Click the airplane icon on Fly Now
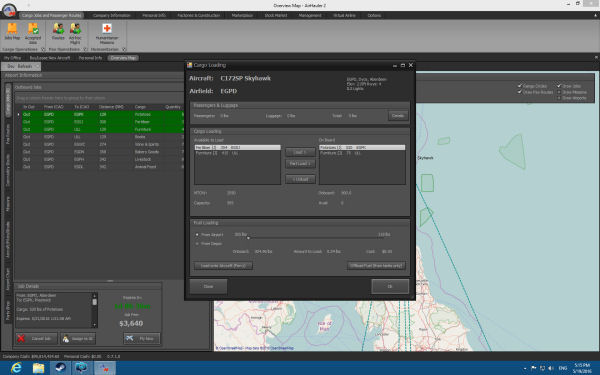600x375 pixels. [130, 338]
